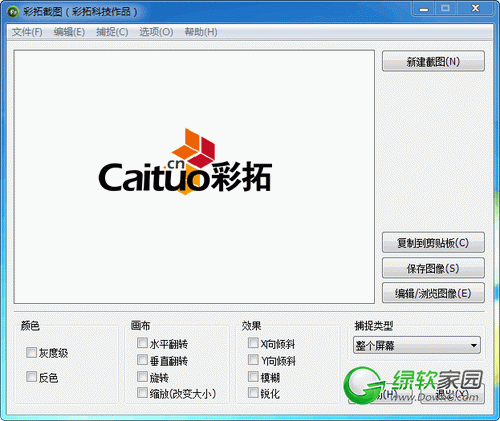The width and height of the screenshot is (500, 421).
Task: Maximize the 彩拓截图 window
Action: [x=446, y=9]
